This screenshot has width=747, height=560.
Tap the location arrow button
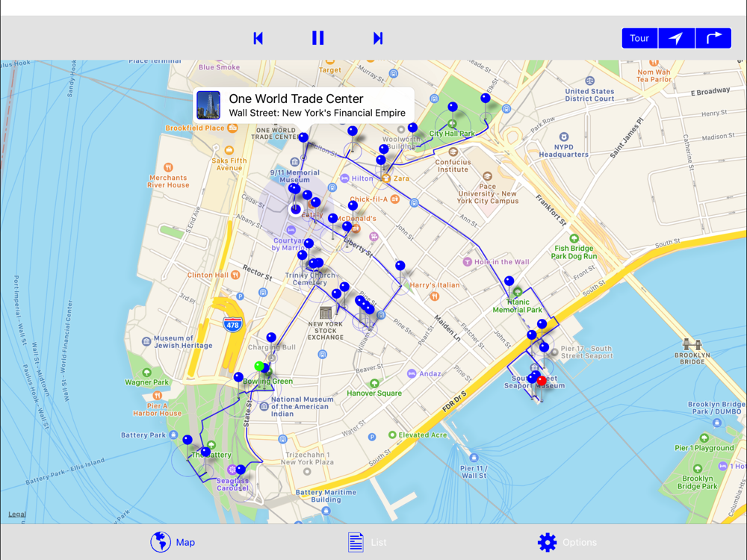676,38
